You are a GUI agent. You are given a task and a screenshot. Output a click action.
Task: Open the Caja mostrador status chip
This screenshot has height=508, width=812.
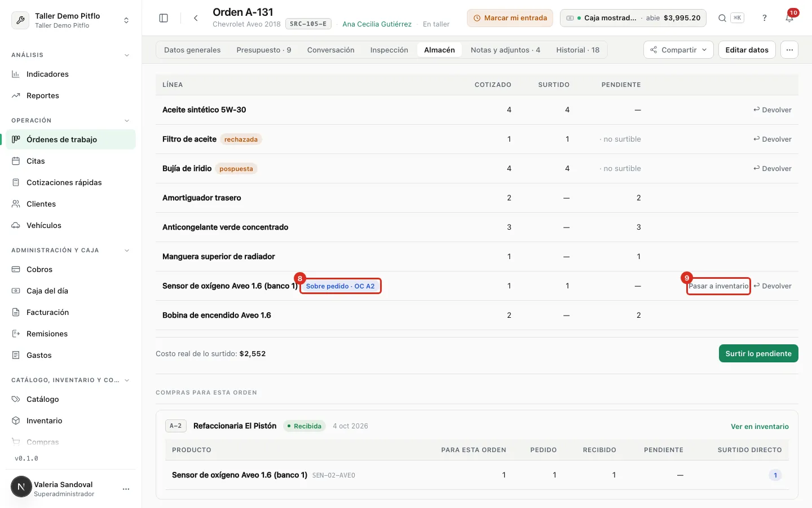(633, 18)
